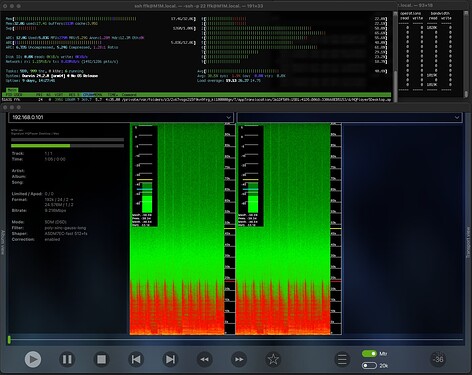Screen dimensions: 472x375
Task: Pause the current track
Action: click(x=67, y=359)
